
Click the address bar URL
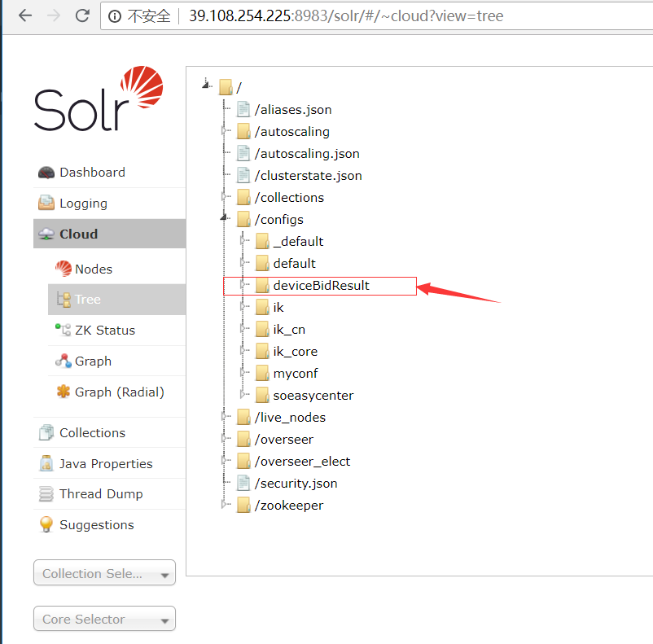[346, 15]
